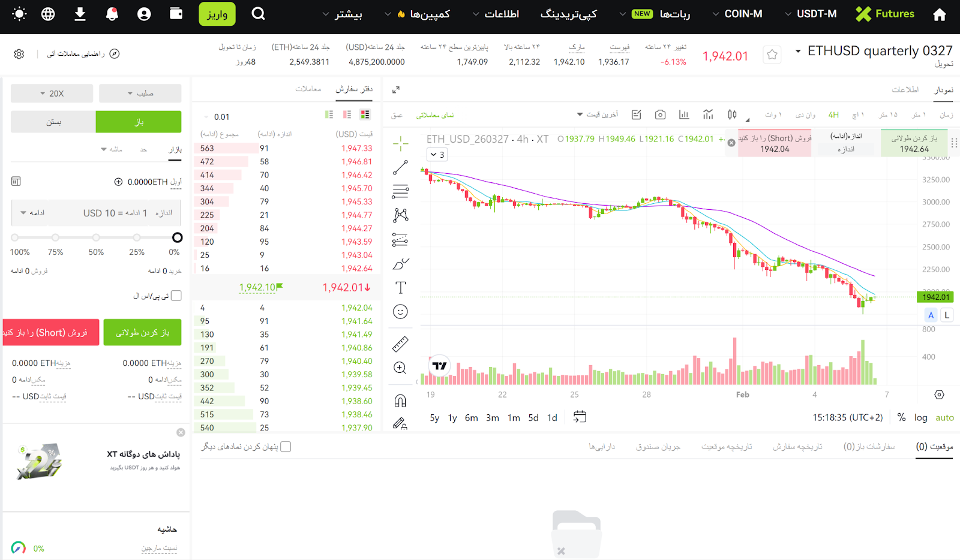The height and width of the screenshot is (560, 960).
Task: Take a chart snapshot with camera icon
Action: [660, 115]
